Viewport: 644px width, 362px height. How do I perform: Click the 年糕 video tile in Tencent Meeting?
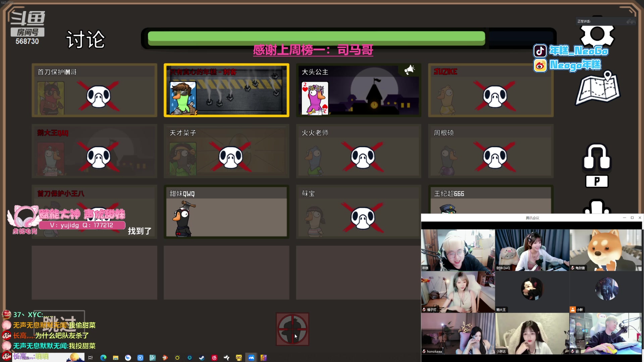[458, 250]
